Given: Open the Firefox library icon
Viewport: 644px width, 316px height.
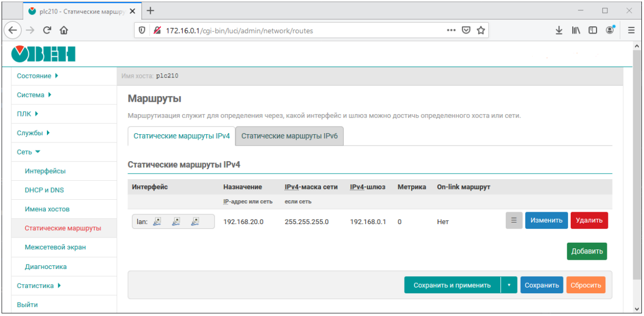Looking at the screenshot, I should click(576, 30).
